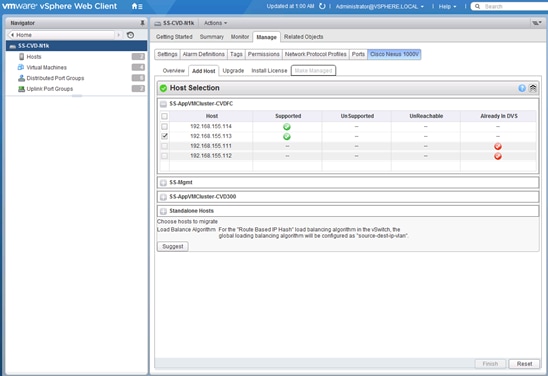Pin the Navigator panel
The height and width of the screenshot is (376, 548).
(142, 23)
